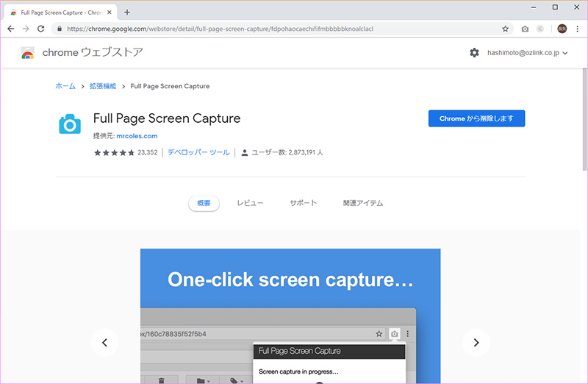Open the デベロッパー ツール category link
This screenshot has height=384, width=588.
(x=198, y=152)
